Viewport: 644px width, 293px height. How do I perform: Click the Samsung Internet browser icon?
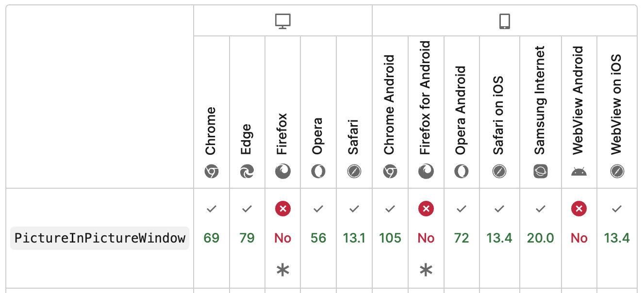541,171
